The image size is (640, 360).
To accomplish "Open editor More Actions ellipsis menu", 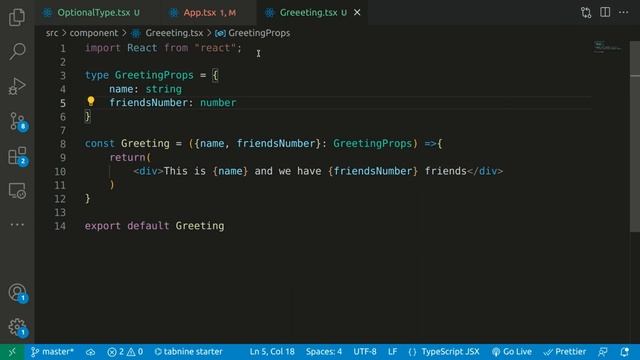I will tap(623, 12).
